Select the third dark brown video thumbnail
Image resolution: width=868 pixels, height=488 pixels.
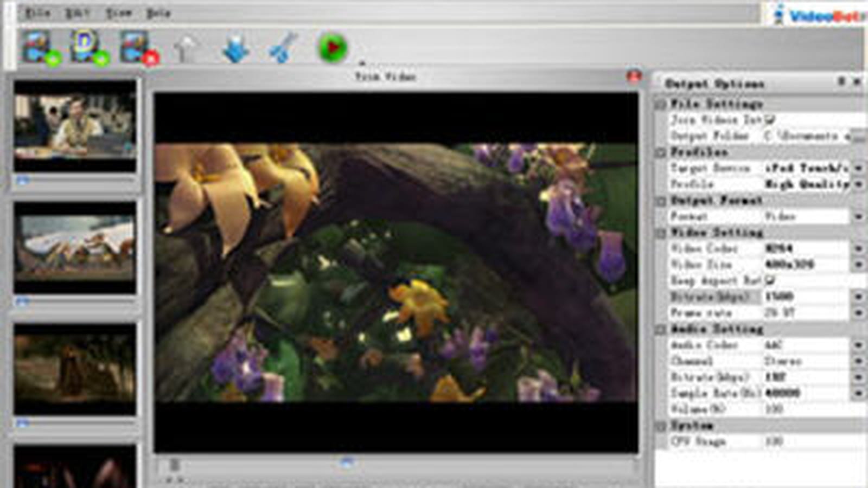(x=75, y=369)
